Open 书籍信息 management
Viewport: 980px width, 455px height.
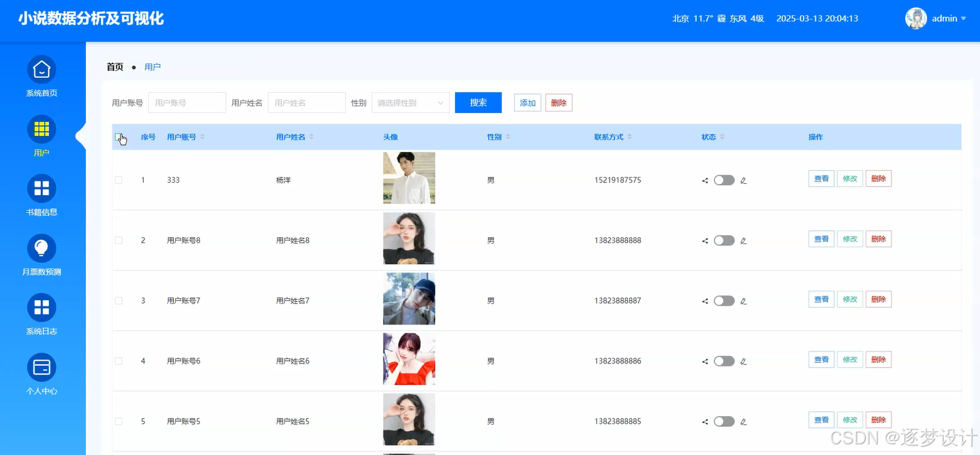point(41,196)
